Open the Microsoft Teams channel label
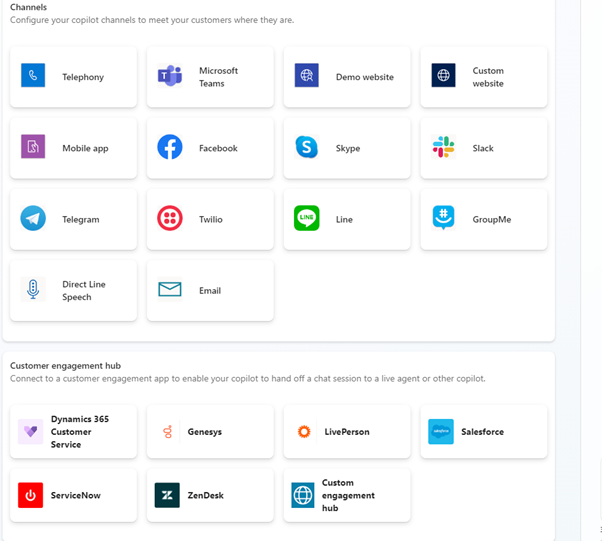Viewport: 602px width, 541px height. point(218,77)
